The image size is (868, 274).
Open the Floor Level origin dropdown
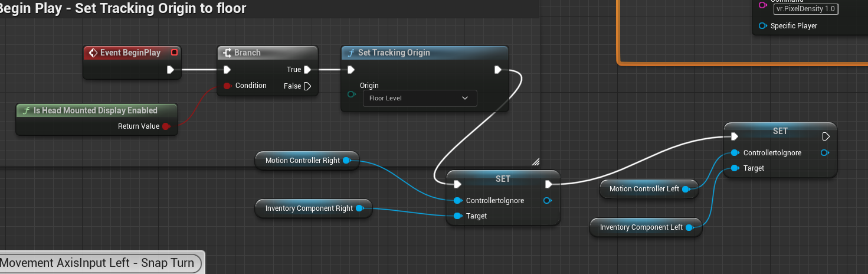(420, 98)
